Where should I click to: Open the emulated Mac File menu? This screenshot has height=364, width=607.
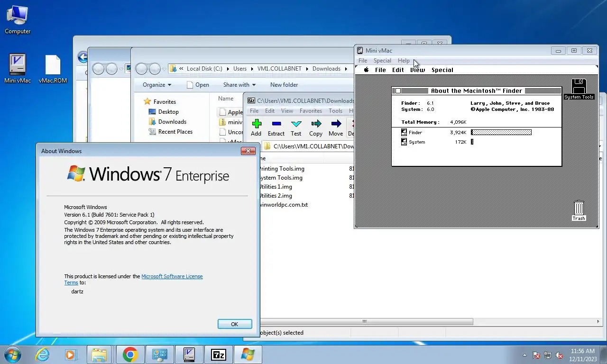click(380, 70)
